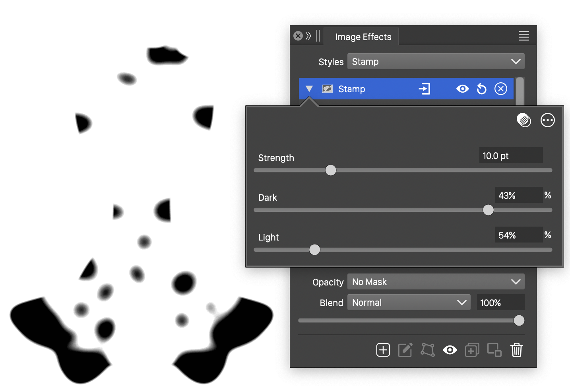This screenshot has height=392, width=570.
Task: Remove the Stamp effect with circled X
Action: click(501, 89)
